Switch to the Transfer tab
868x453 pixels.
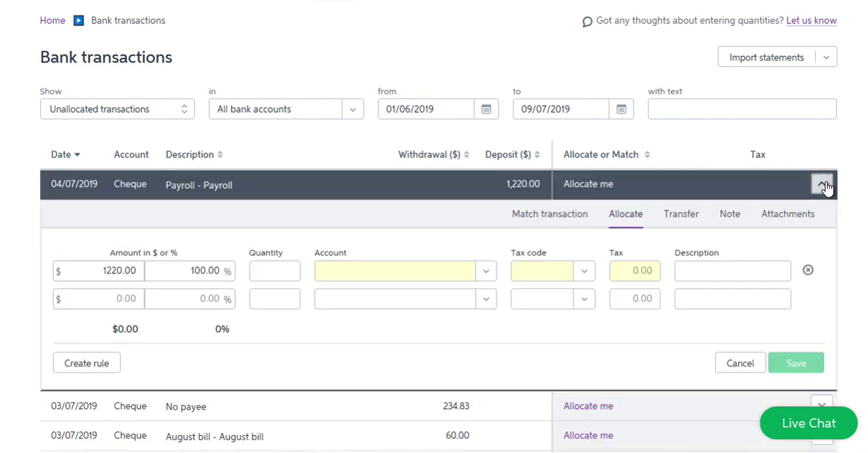(x=681, y=213)
